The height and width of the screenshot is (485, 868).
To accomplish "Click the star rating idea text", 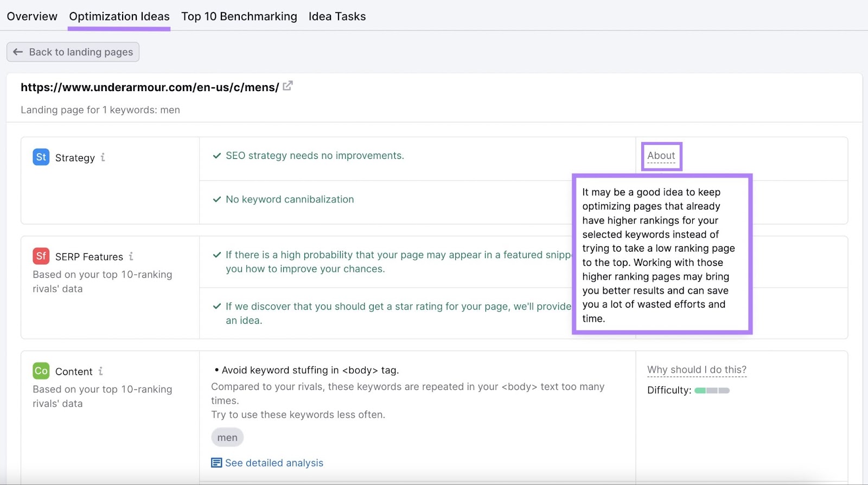I will coord(398,314).
